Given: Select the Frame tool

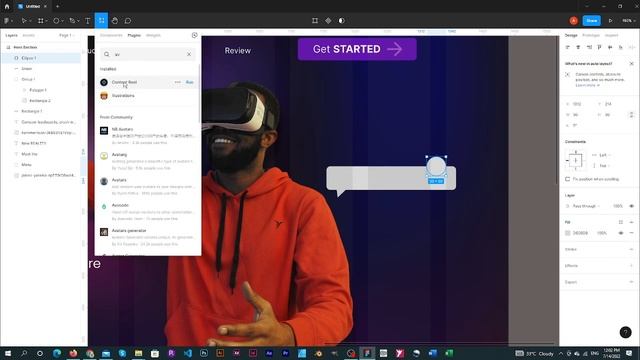Looking at the screenshot, I should pyautogui.click(x=40, y=20).
